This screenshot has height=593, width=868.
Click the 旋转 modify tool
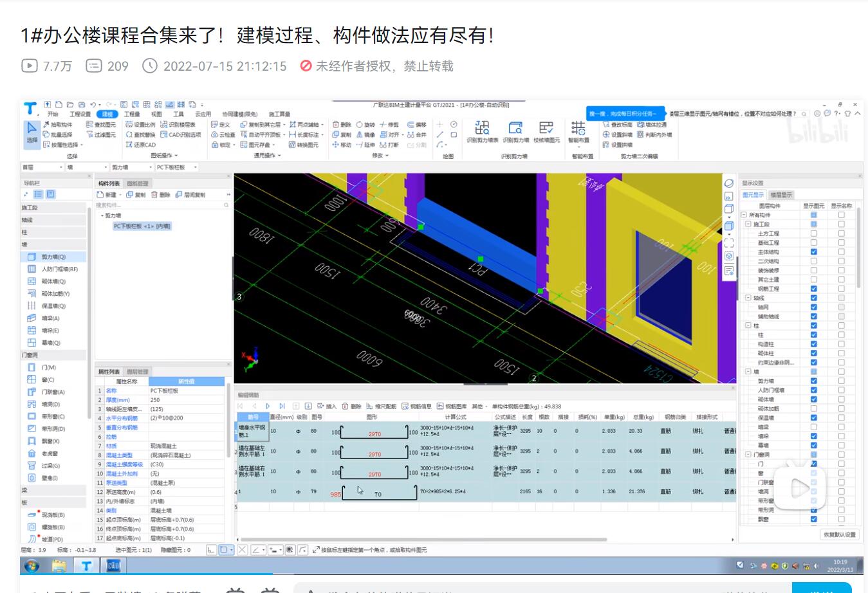click(365, 125)
